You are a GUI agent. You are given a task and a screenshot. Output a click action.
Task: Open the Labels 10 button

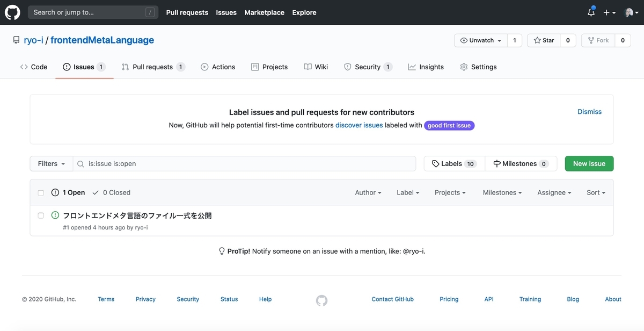coord(454,164)
